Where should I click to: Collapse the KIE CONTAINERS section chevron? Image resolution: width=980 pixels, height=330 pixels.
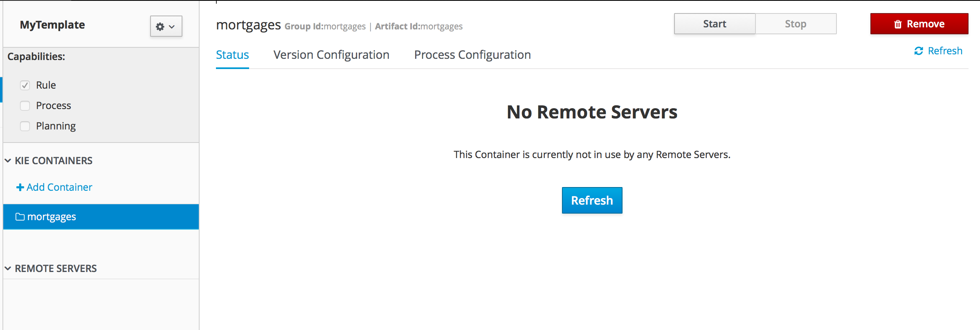8,161
